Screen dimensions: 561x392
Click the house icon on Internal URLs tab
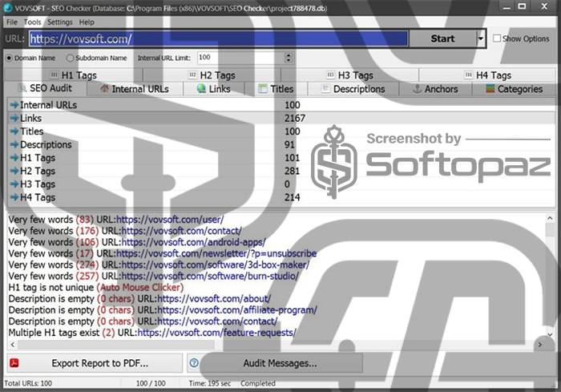click(x=104, y=88)
